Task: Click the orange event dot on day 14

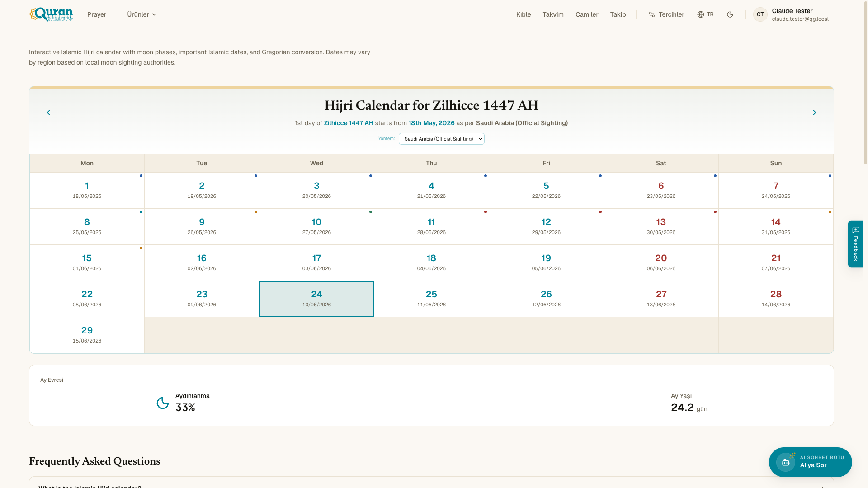Action: (x=830, y=212)
